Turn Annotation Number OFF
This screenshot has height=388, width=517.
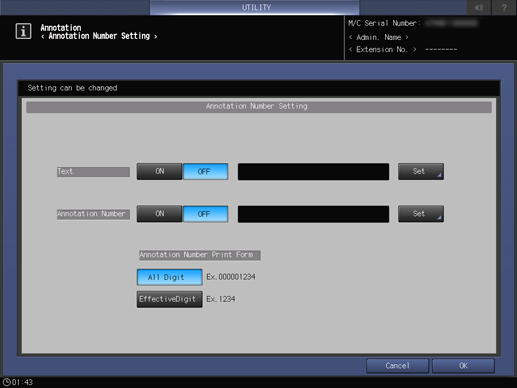pyautogui.click(x=205, y=214)
